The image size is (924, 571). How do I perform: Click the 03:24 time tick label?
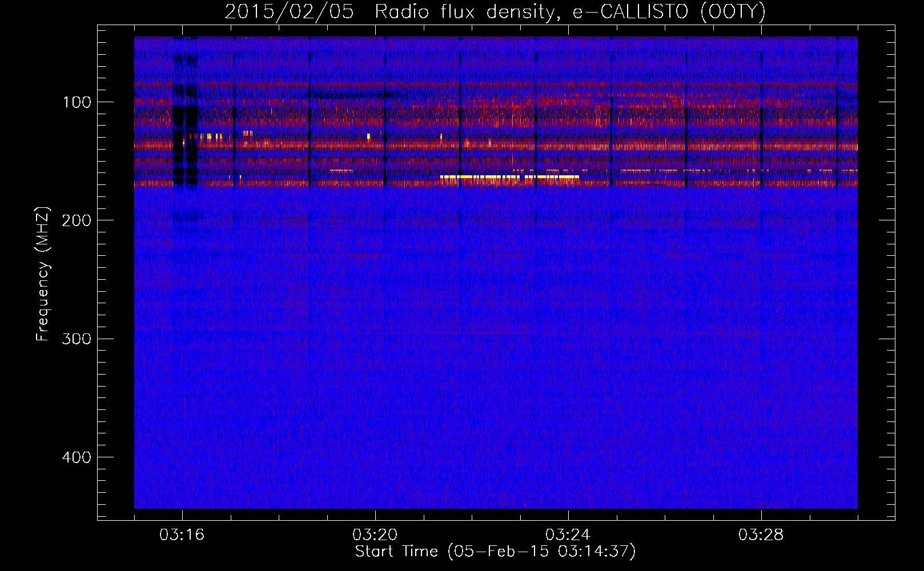tap(568, 535)
